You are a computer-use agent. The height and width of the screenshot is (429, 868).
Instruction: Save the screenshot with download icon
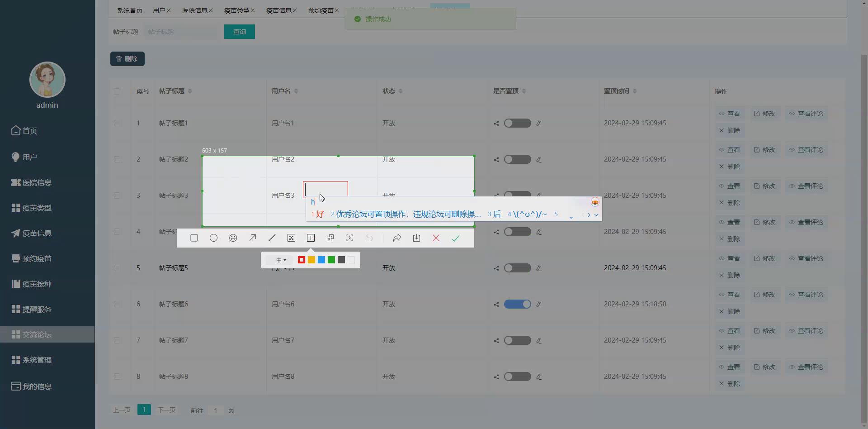pyautogui.click(x=416, y=238)
